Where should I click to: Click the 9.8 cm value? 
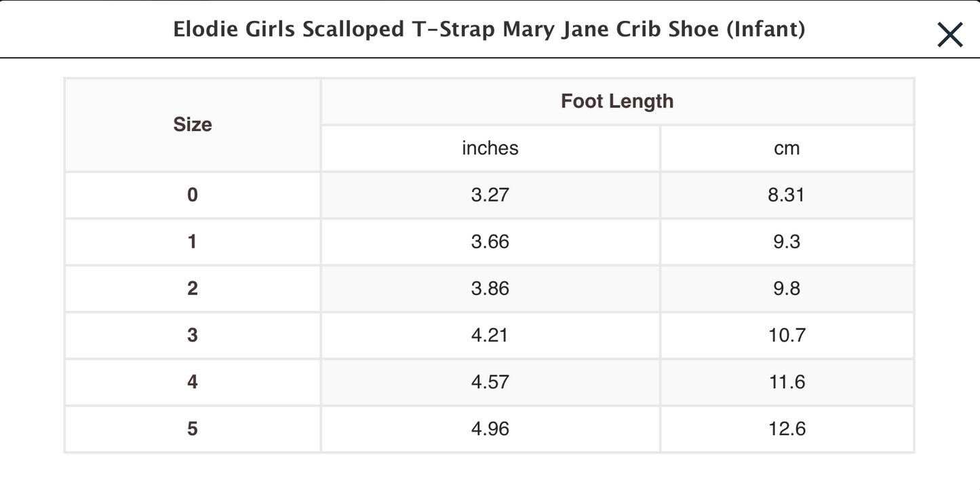787,288
